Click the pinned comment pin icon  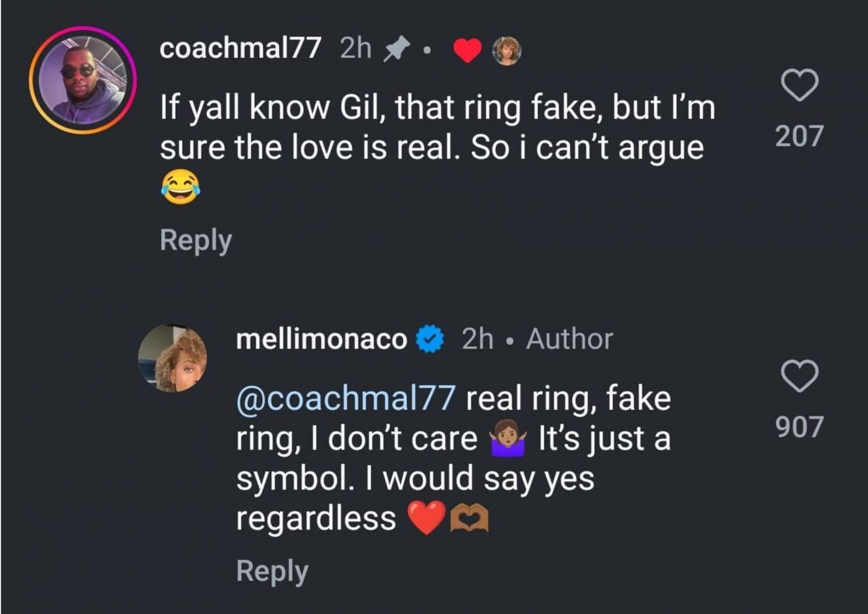(x=398, y=48)
